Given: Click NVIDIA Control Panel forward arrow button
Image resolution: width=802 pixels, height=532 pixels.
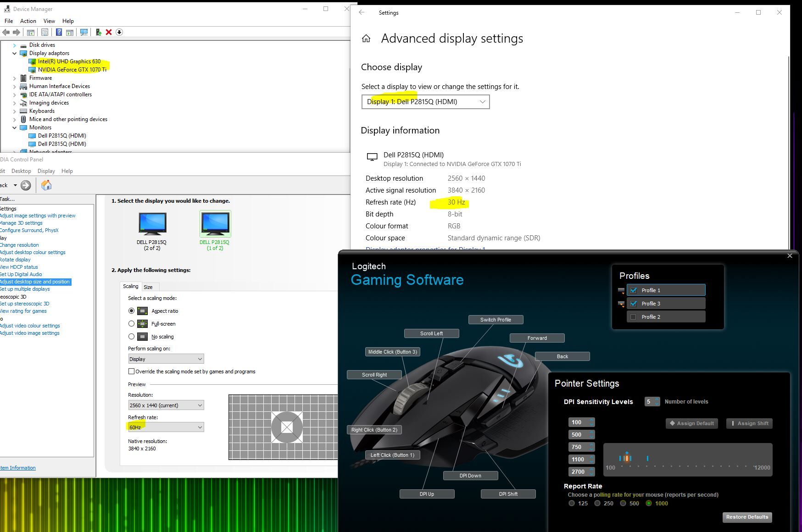Looking at the screenshot, I should point(26,185).
